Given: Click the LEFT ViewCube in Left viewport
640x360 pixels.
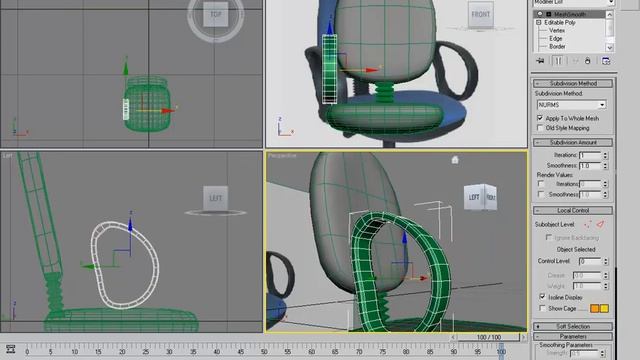Looking at the screenshot, I should pyautogui.click(x=215, y=198).
